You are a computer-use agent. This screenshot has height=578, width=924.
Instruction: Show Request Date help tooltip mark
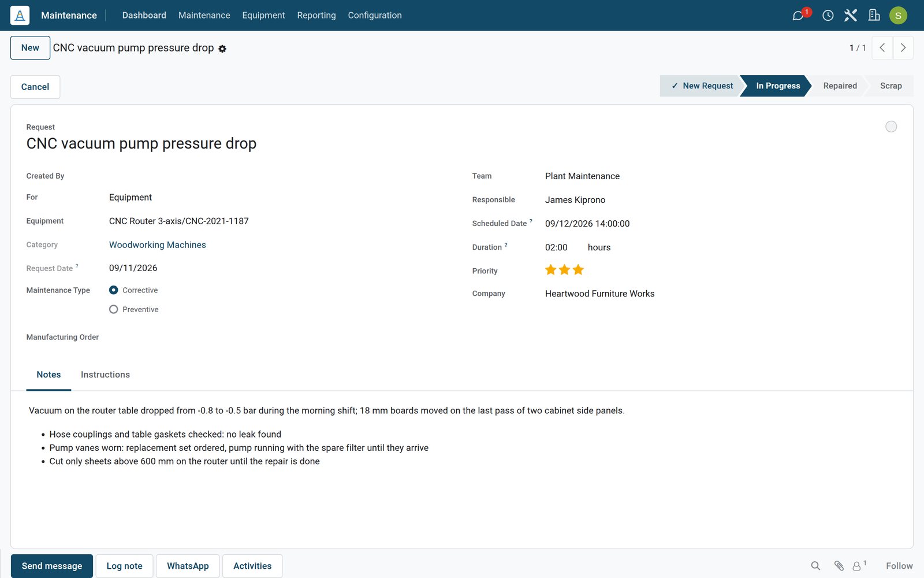77,266
